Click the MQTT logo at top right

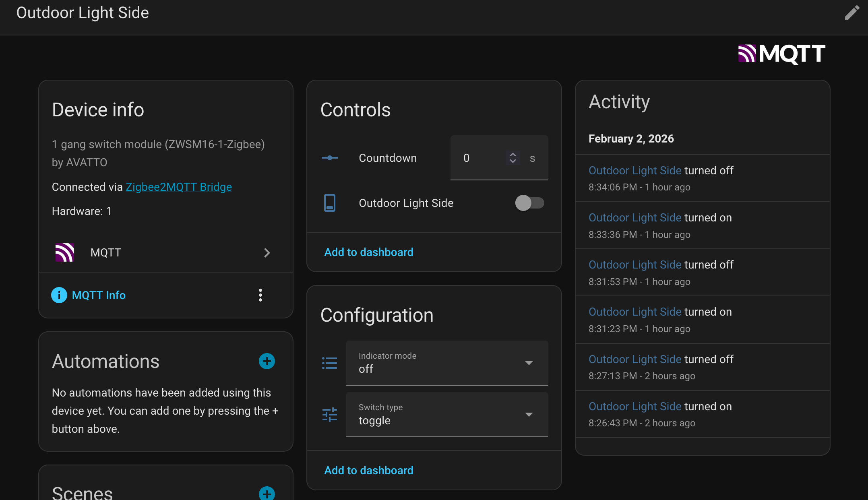click(781, 54)
